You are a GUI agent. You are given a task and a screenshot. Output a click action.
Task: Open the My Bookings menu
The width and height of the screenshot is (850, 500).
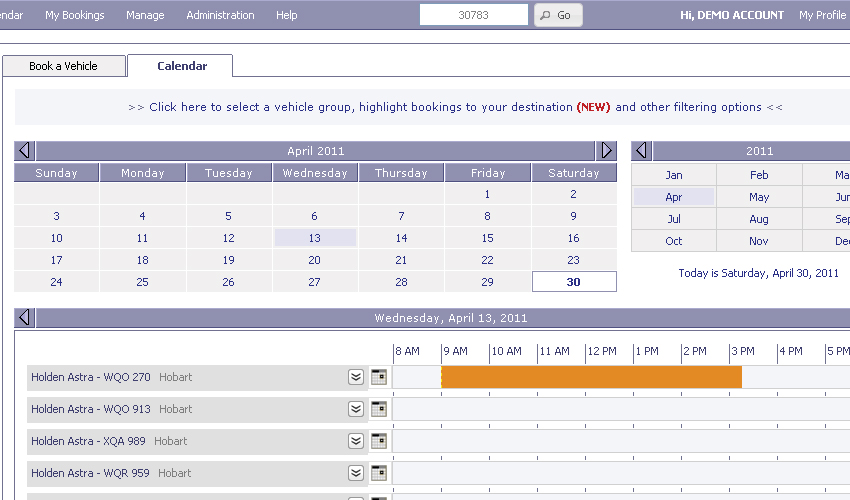(x=75, y=15)
